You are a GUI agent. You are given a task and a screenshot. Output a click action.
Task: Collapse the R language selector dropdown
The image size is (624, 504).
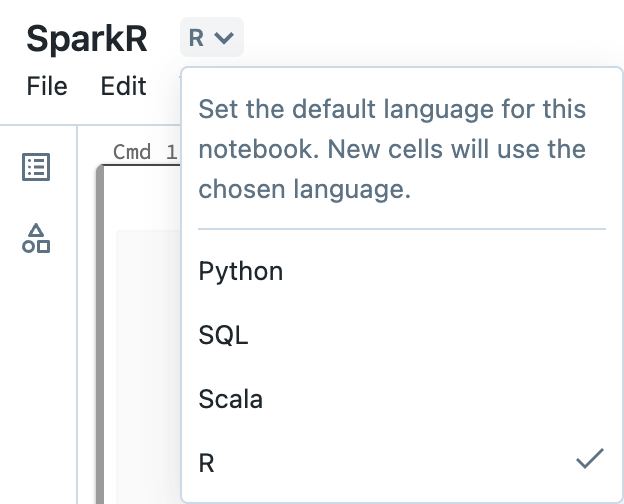[x=211, y=38]
